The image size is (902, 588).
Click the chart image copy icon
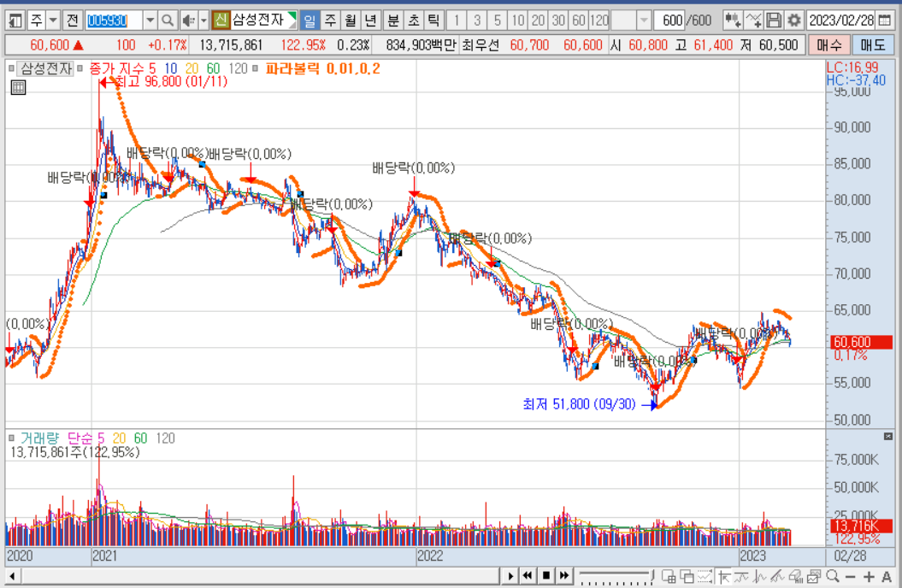[814, 576]
